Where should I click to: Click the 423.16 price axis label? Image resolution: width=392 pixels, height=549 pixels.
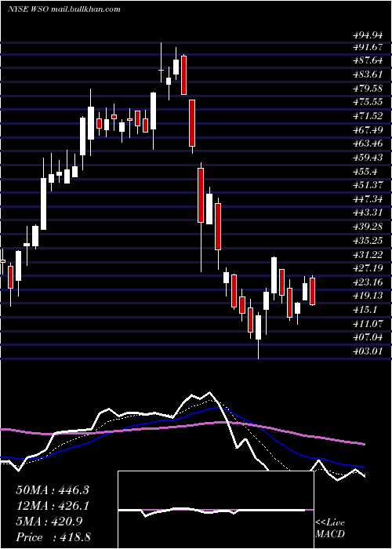click(x=367, y=282)
